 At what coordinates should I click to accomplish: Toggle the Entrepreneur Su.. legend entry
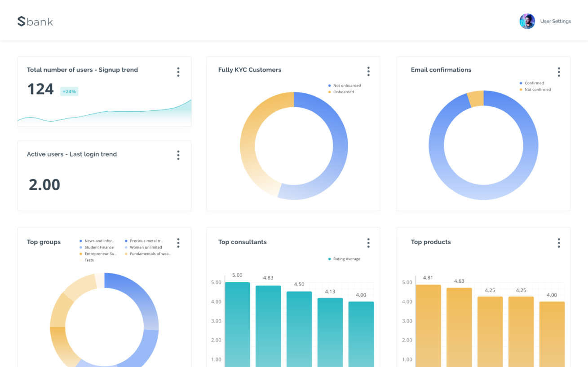[98, 253]
